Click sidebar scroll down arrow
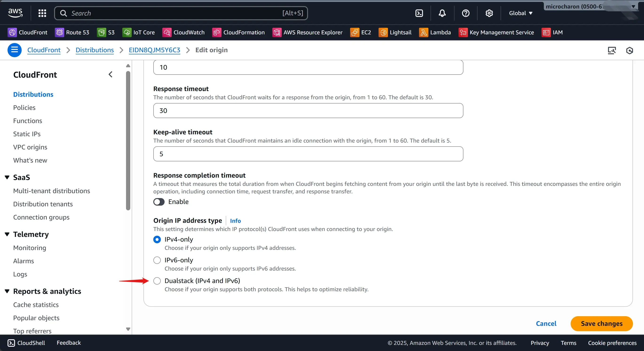 (x=128, y=329)
